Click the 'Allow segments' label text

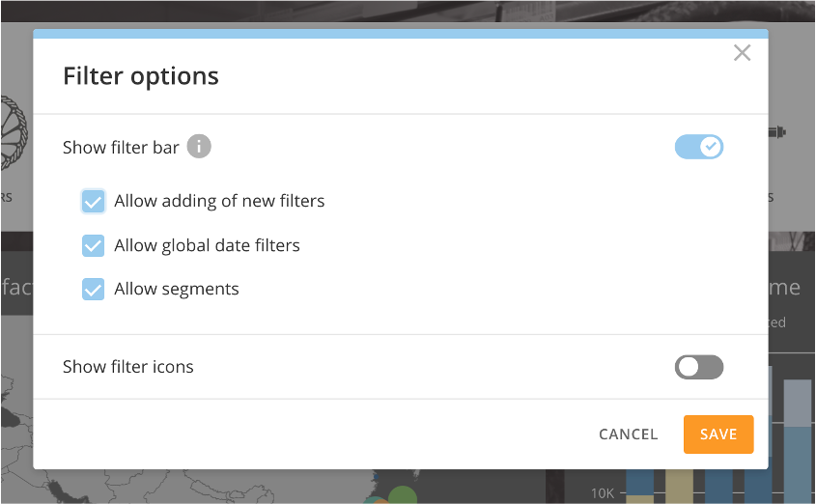[177, 289]
